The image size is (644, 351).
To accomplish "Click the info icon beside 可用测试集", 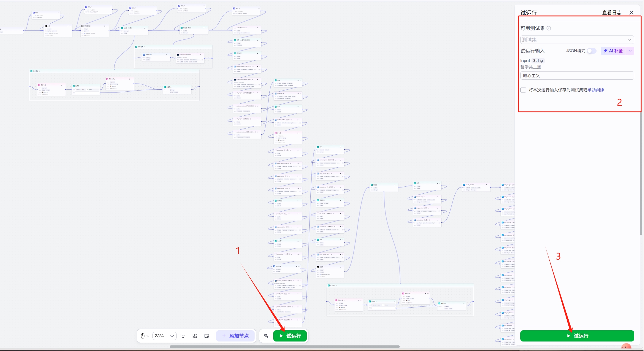I will coord(549,28).
